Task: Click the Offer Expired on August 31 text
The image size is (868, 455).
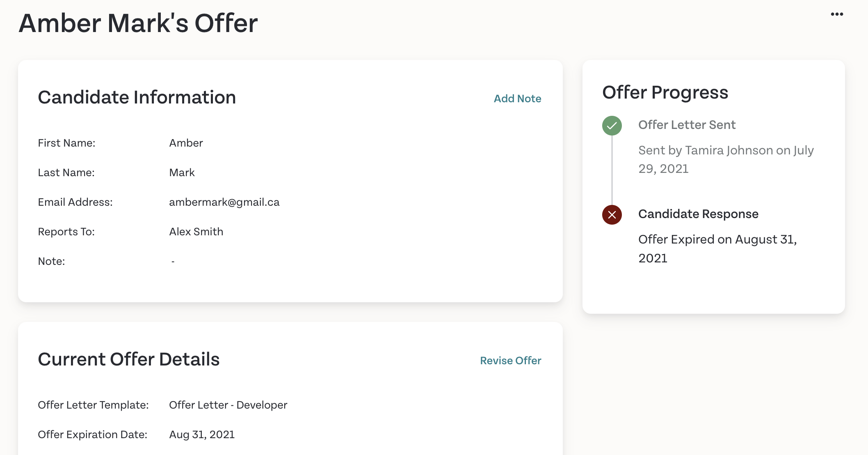Action: click(x=717, y=248)
